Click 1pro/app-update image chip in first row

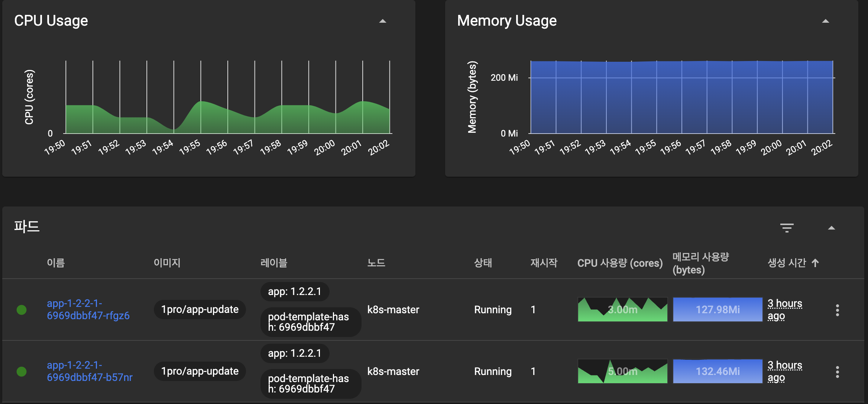click(x=200, y=310)
